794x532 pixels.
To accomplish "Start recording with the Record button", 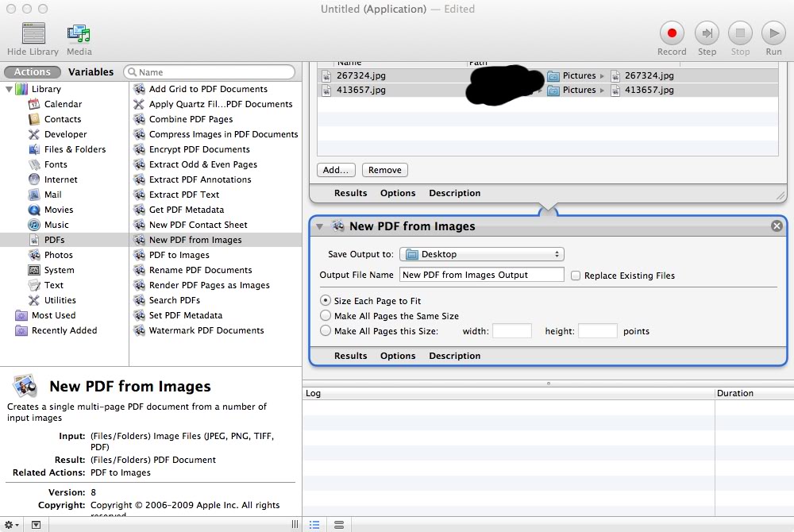I will [672, 33].
